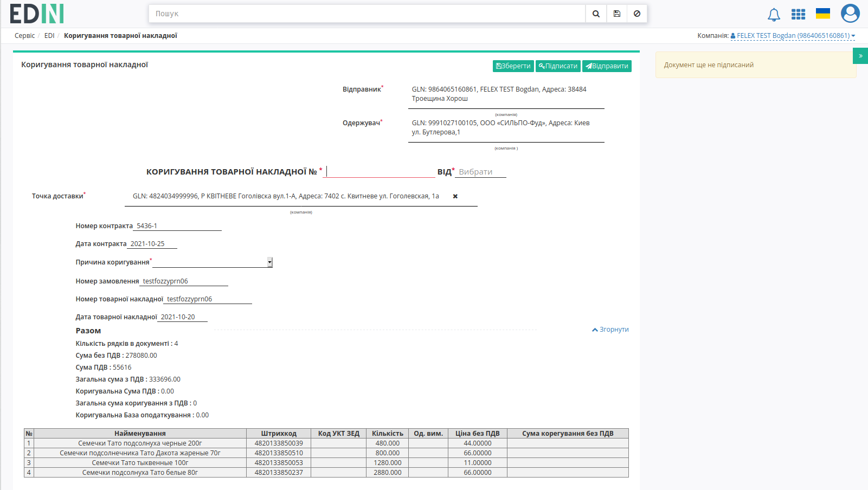Click quantity cell 2880.000
868x490 pixels.
click(388, 473)
